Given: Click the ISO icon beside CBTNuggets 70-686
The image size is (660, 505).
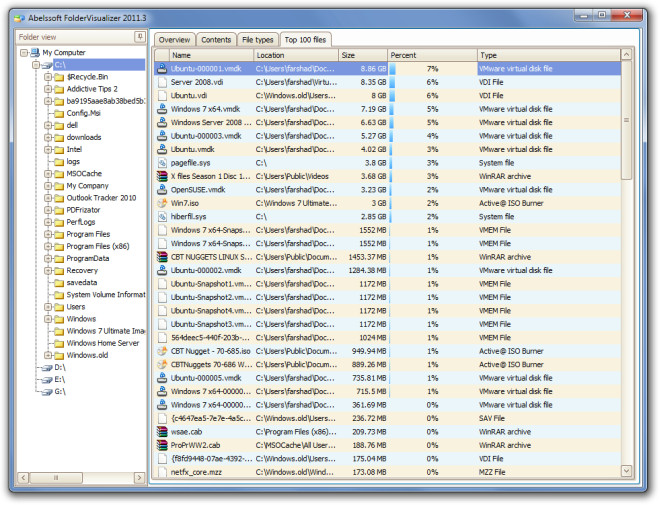Looking at the screenshot, I should click(162, 364).
